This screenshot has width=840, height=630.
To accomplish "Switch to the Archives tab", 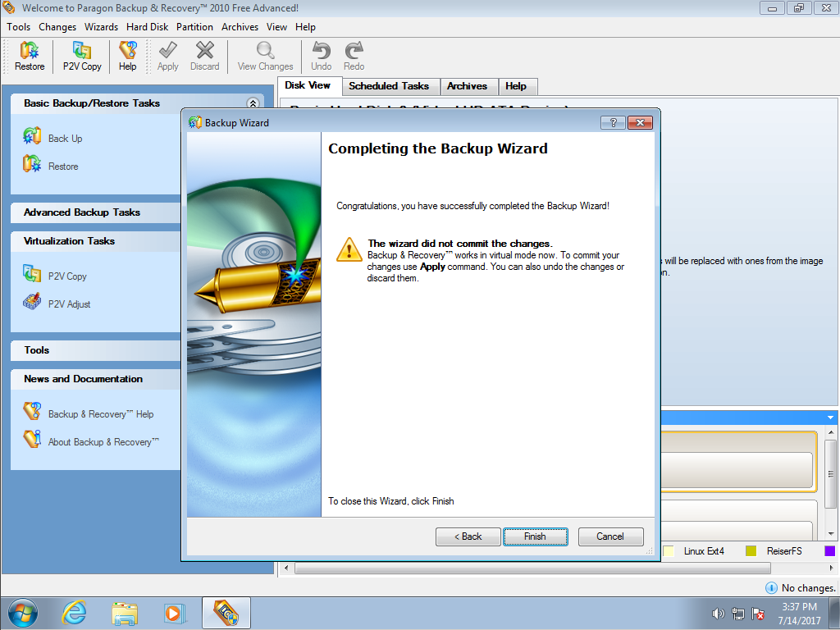I will tap(467, 86).
